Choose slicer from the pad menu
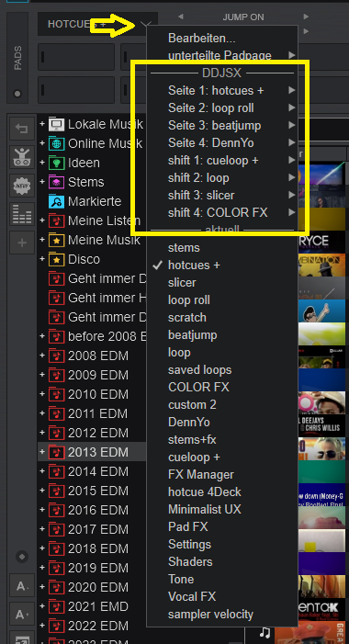Viewport: 349px width, 644px height. point(182,283)
